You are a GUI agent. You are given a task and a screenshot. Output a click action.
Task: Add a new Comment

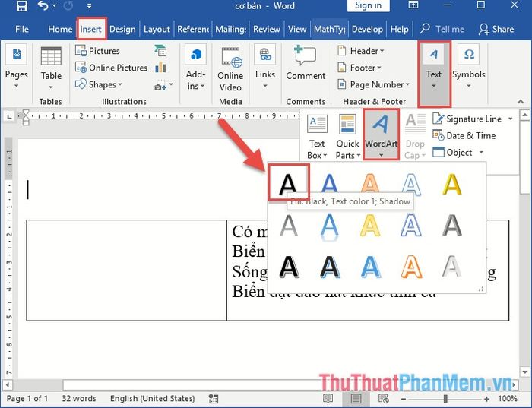[x=306, y=63]
